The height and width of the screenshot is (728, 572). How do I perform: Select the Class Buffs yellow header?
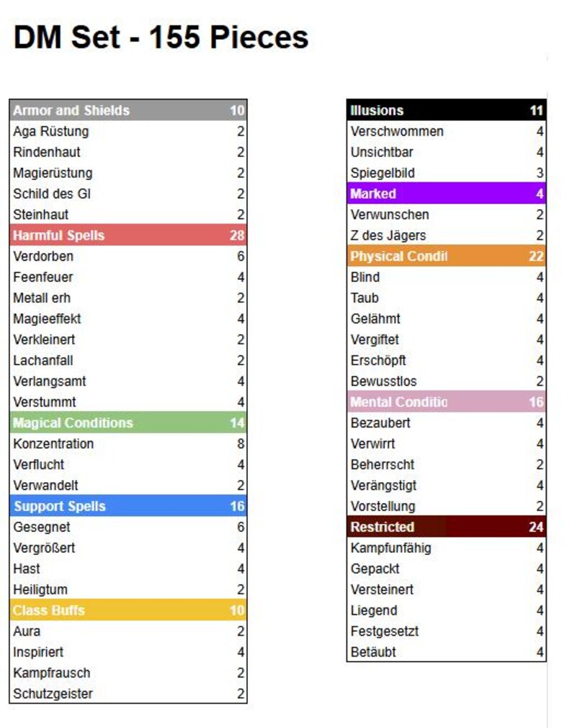(128, 610)
